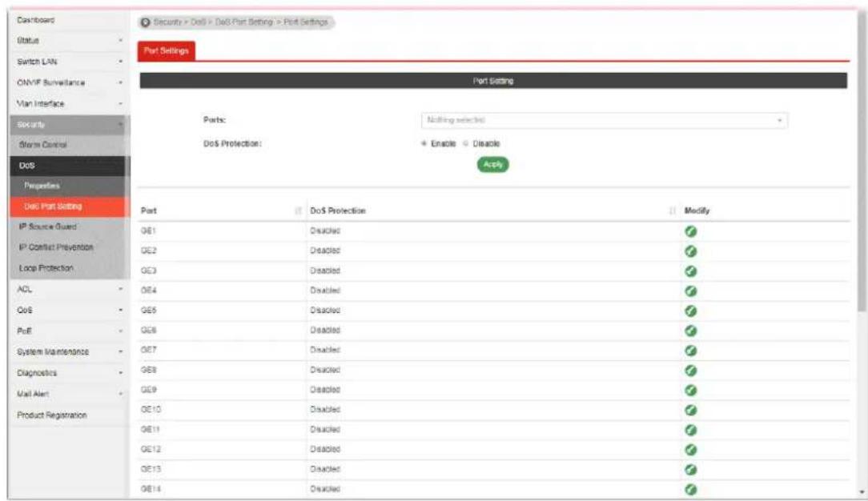The height and width of the screenshot is (501, 868).
Task: Click the breadcrumb circle icon
Action: pyautogui.click(x=146, y=22)
